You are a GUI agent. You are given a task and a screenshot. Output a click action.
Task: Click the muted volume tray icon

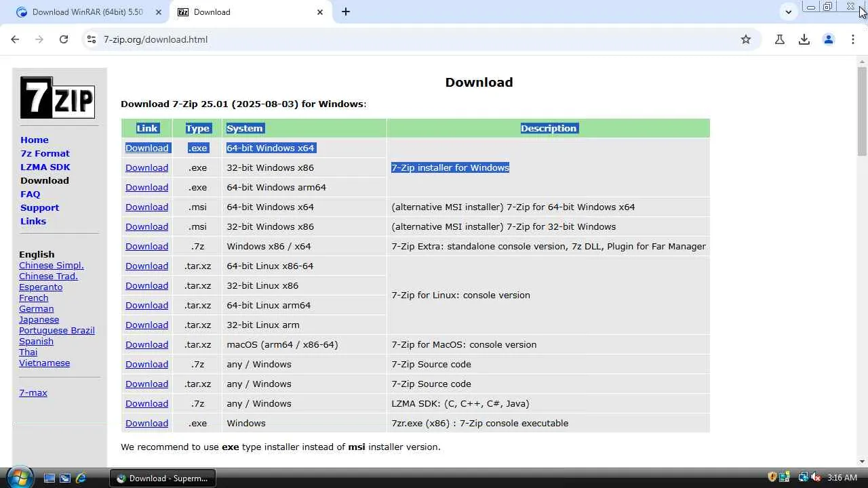point(816,478)
